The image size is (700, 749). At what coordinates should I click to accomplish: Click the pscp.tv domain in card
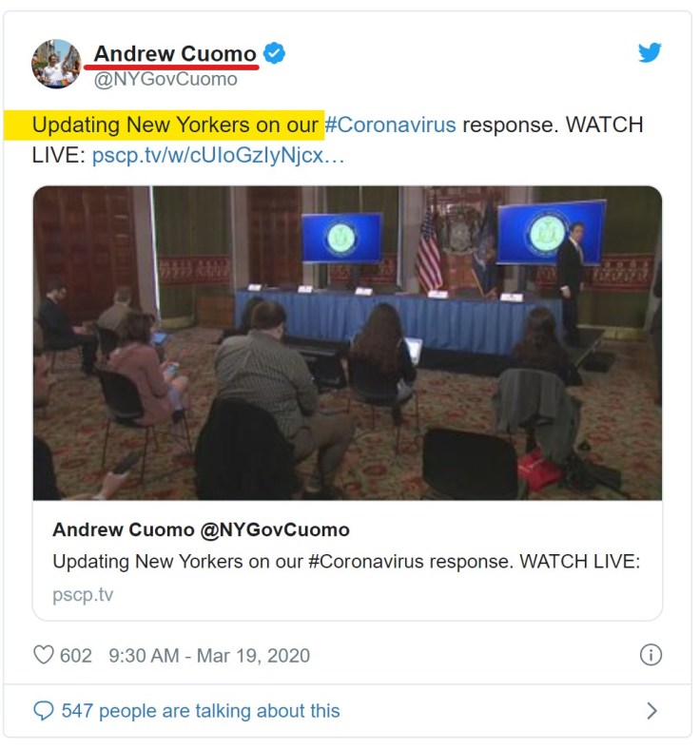[x=83, y=595]
